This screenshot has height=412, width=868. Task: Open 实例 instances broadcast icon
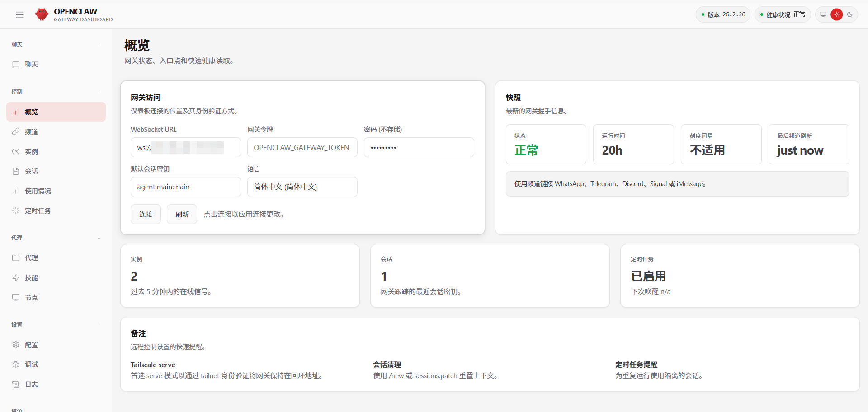click(x=16, y=151)
